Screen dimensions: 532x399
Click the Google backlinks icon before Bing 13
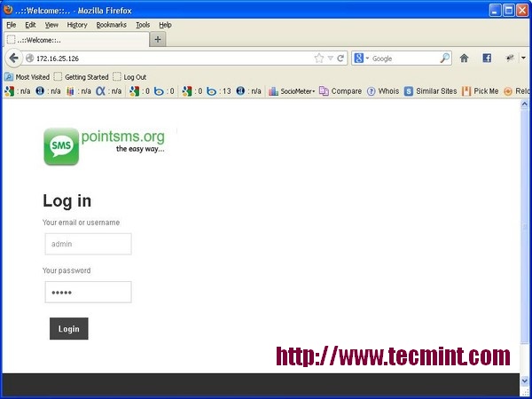[187, 91]
